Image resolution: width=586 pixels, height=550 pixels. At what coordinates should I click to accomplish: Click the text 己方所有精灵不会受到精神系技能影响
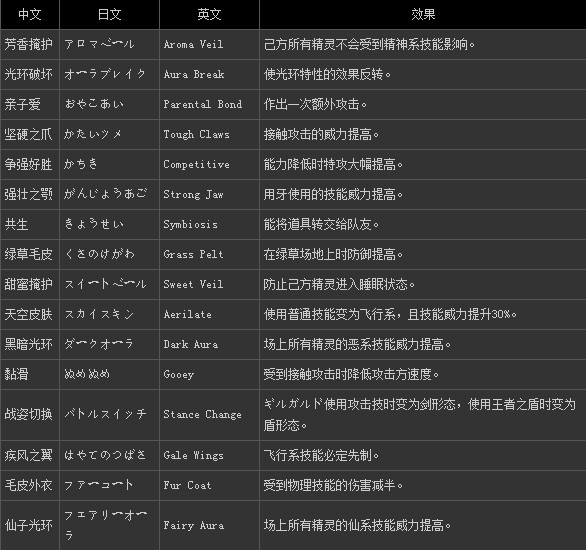coord(369,44)
